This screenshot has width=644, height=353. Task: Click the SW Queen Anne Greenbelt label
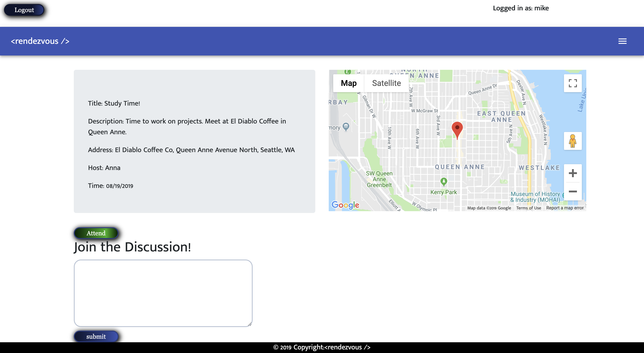click(x=379, y=179)
